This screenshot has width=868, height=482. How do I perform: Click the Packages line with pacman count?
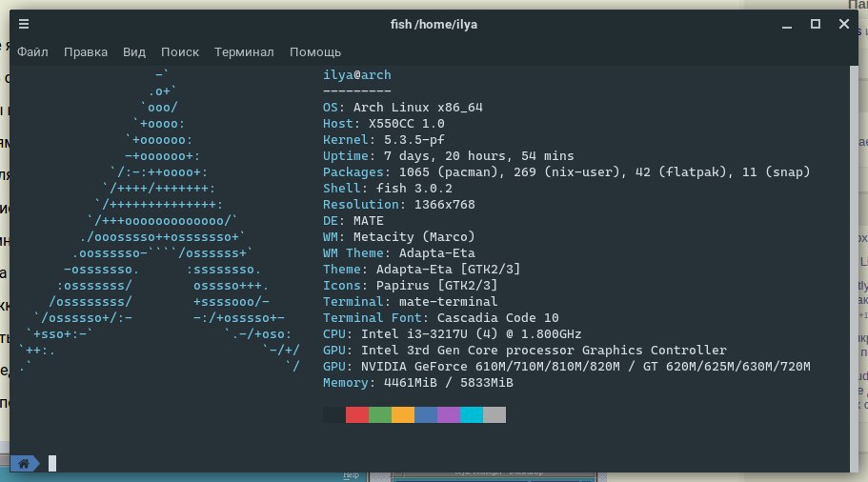pyautogui.click(x=566, y=172)
